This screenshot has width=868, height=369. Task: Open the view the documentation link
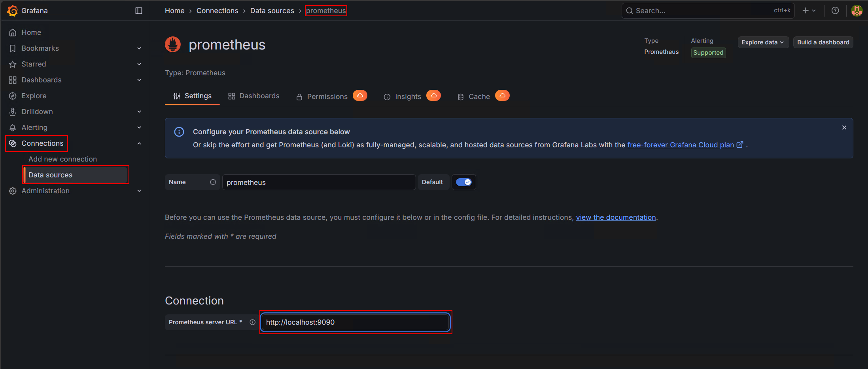click(615, 217)
